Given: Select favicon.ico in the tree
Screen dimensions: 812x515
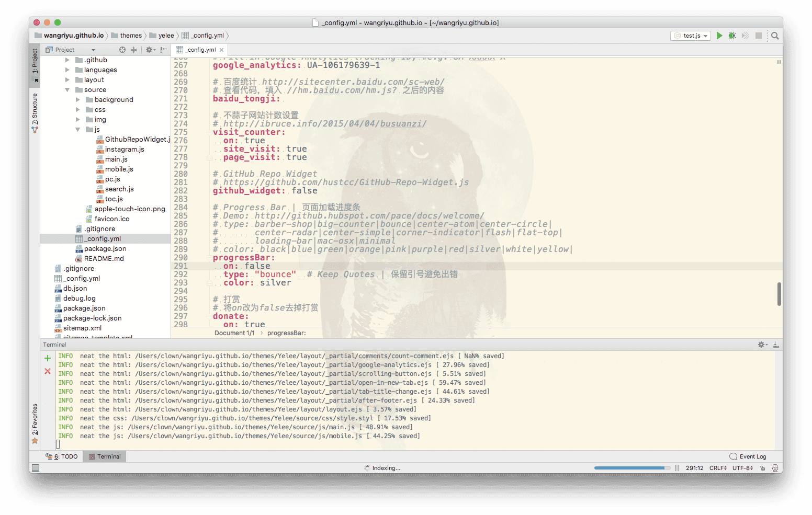Looking at the screenshot, I should point(108,219).
